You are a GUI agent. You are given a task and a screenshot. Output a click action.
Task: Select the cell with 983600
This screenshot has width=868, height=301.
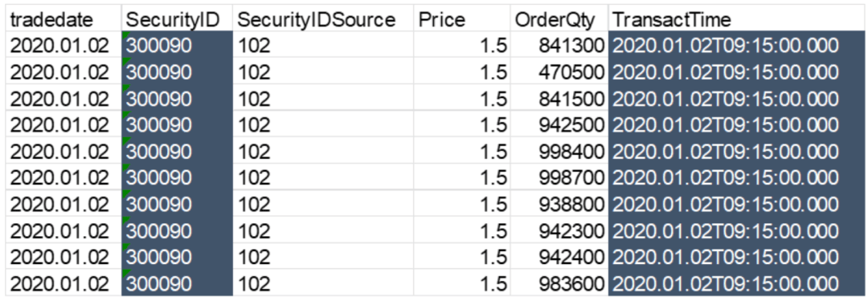(559, 284)
